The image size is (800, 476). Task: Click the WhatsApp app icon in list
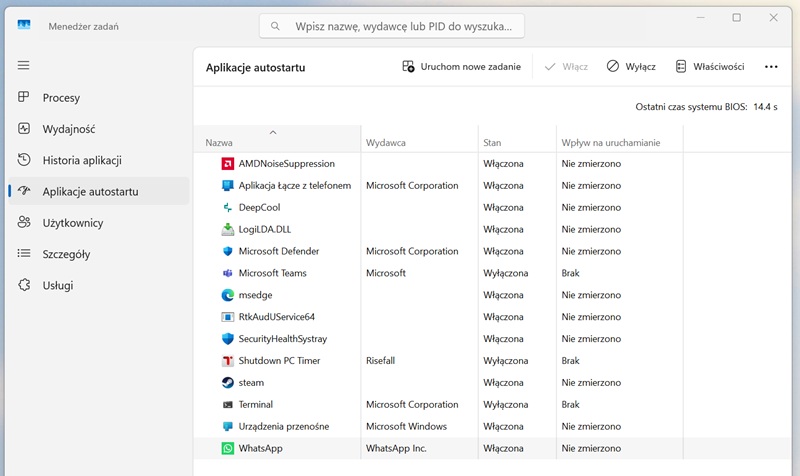(228, 449)
